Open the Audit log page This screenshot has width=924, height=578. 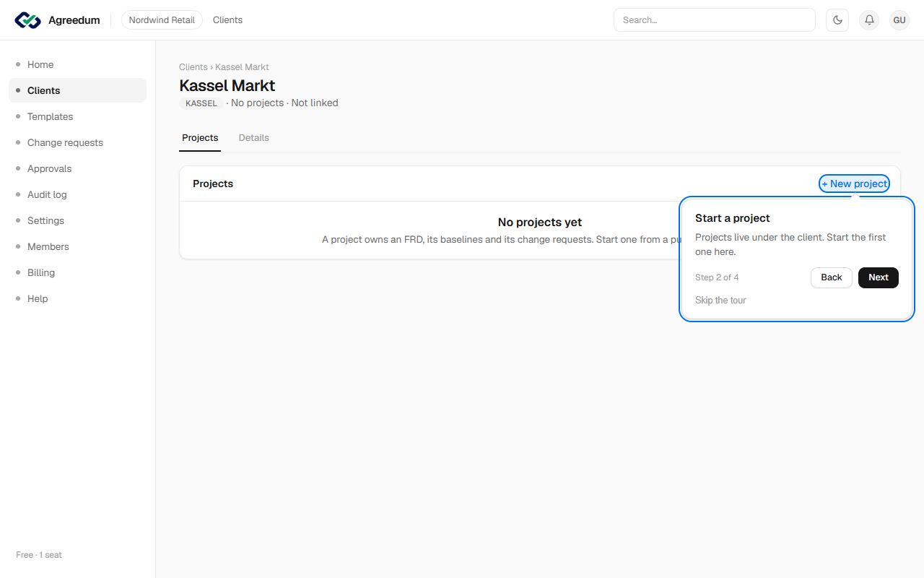77,194
